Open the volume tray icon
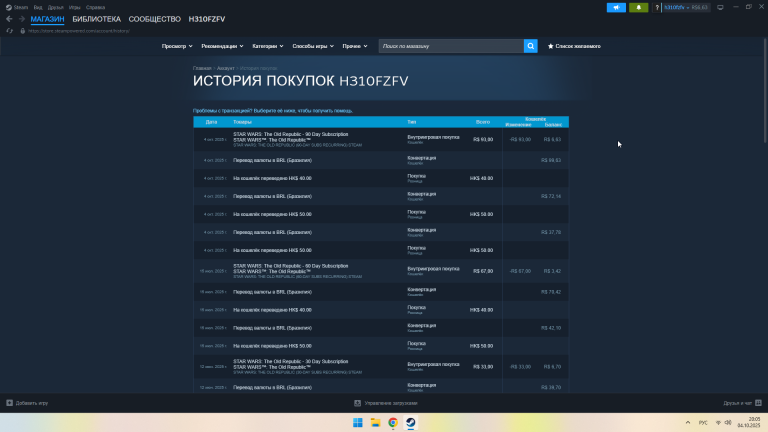The height and width of the screenshot is (432, 768). click(728, 423)
